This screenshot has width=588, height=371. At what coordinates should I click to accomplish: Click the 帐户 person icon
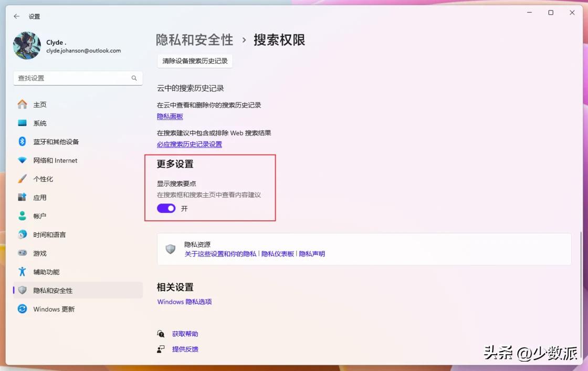point(22,216)
